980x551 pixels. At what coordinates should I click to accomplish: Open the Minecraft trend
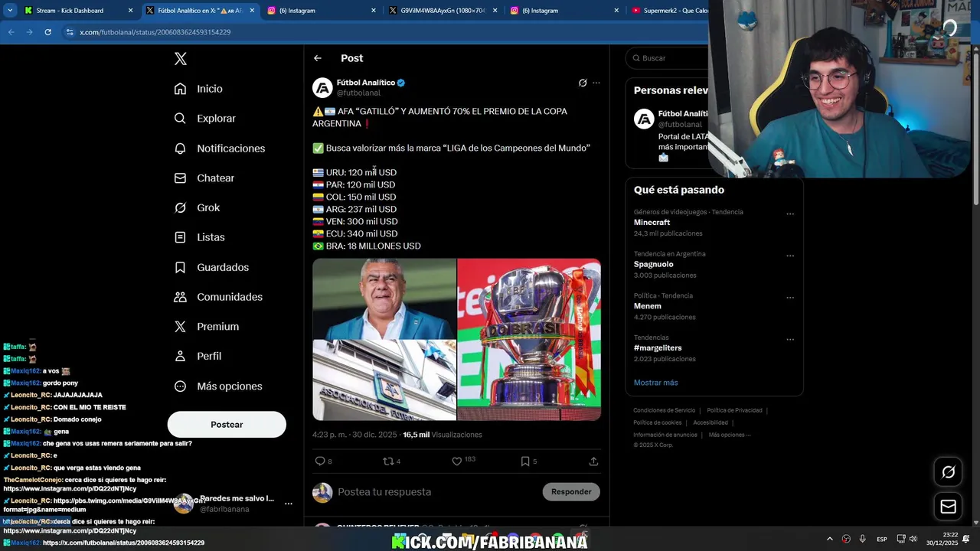click(x=652, y=223)
